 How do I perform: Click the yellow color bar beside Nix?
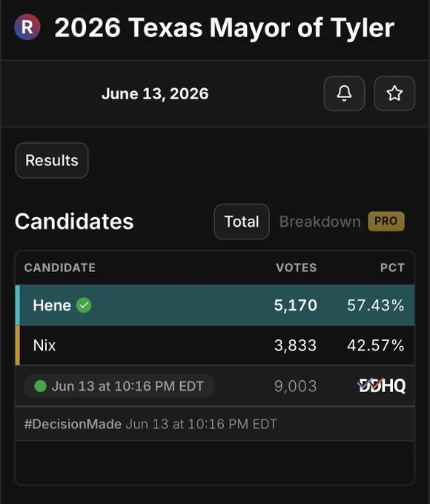[x=18, y=345]
